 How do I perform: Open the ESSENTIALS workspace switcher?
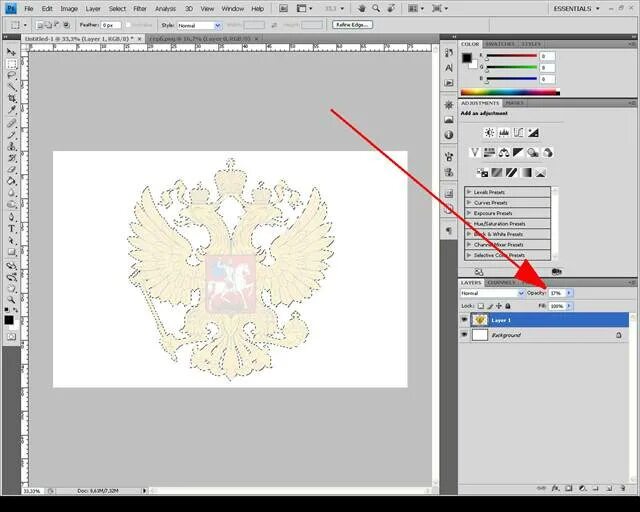[577, 9]
